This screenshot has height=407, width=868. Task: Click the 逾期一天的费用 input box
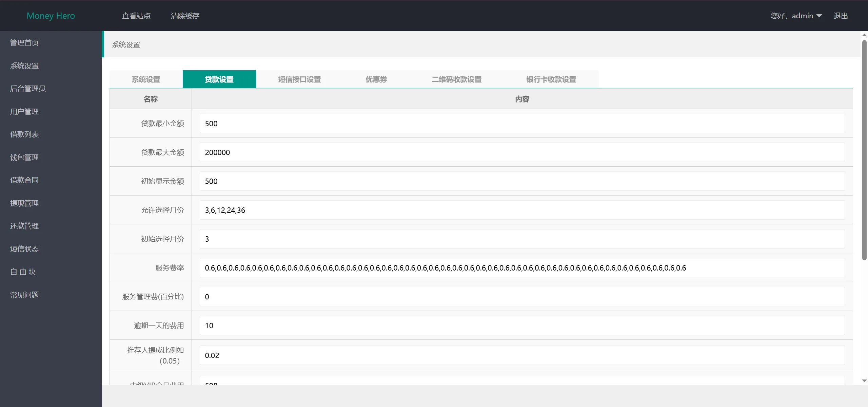522,326
